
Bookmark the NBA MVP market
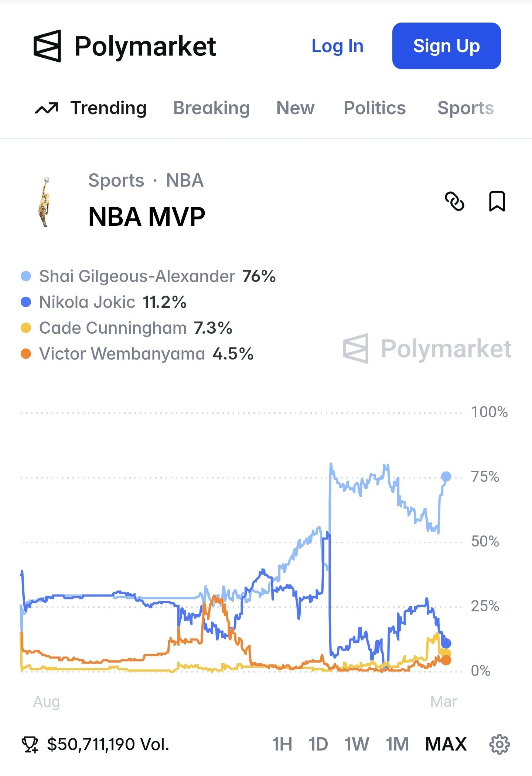[497, 201]
